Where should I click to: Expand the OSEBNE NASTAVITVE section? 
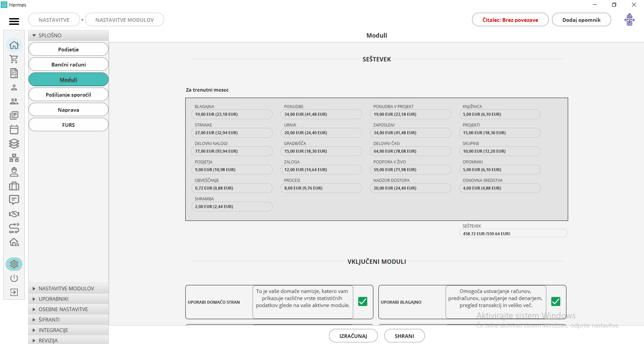[68, 309]
